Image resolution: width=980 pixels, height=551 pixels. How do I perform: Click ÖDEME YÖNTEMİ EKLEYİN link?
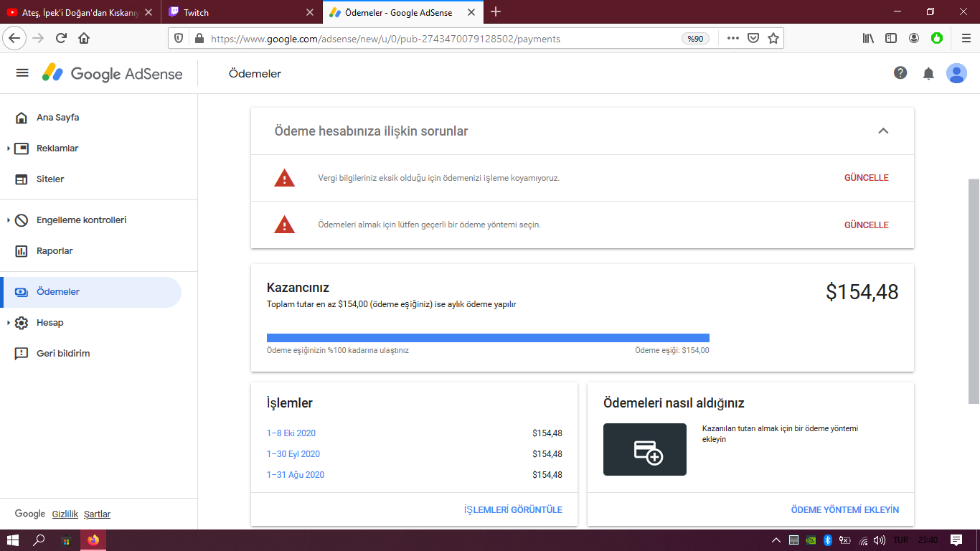coord(844,510)
